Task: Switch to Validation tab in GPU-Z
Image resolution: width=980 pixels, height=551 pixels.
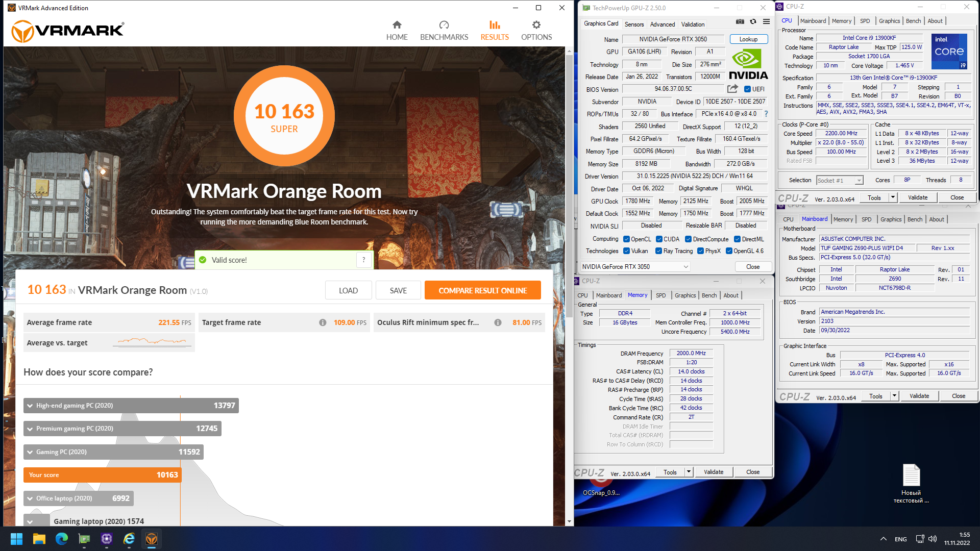Action: click(693, 24)
